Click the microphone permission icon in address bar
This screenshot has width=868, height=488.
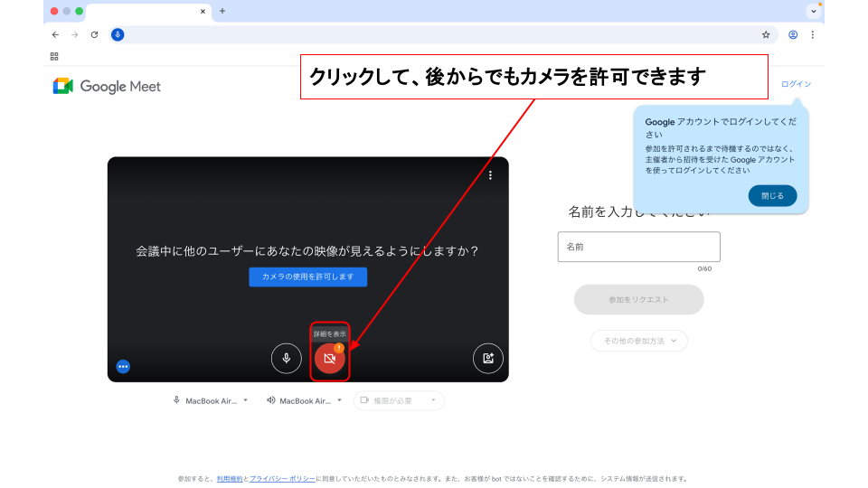click(118, 35)
